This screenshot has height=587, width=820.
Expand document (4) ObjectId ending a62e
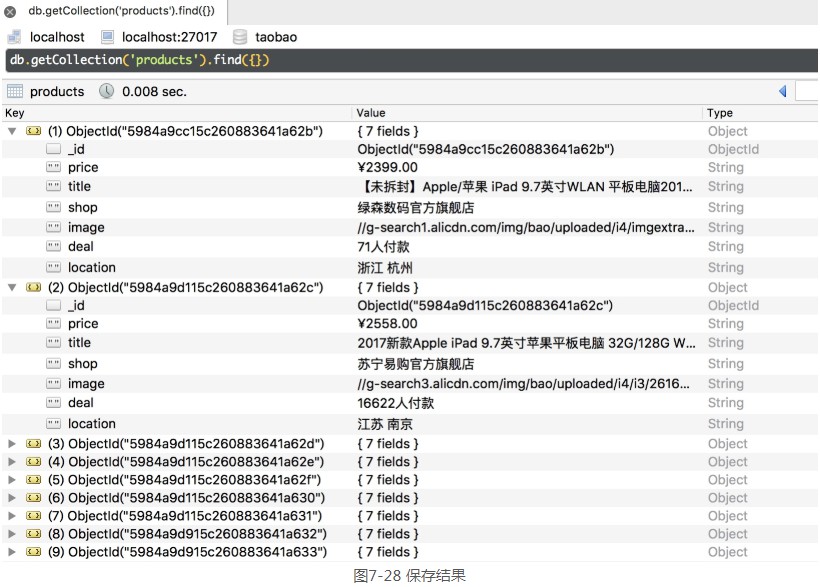12,462
